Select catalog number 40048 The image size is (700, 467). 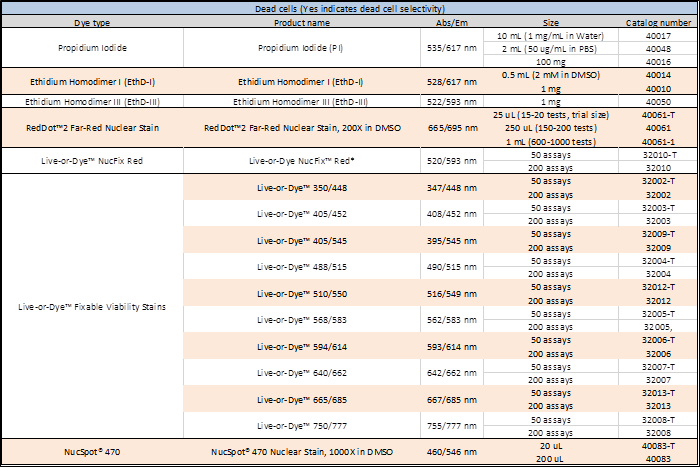(658, 48)
